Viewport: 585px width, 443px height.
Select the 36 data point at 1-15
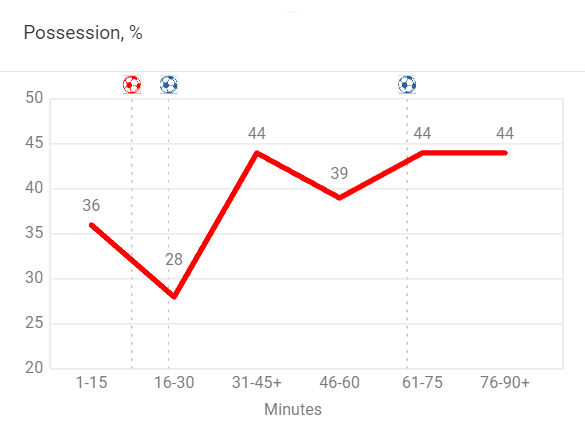tap(91, 225)
